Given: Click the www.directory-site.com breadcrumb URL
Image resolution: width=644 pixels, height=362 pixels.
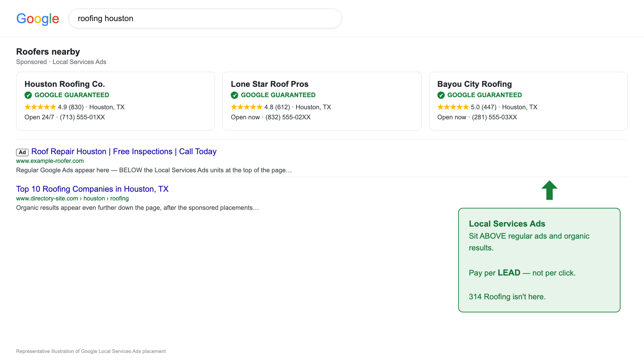Looking at the screenshot, I should 72,198.
